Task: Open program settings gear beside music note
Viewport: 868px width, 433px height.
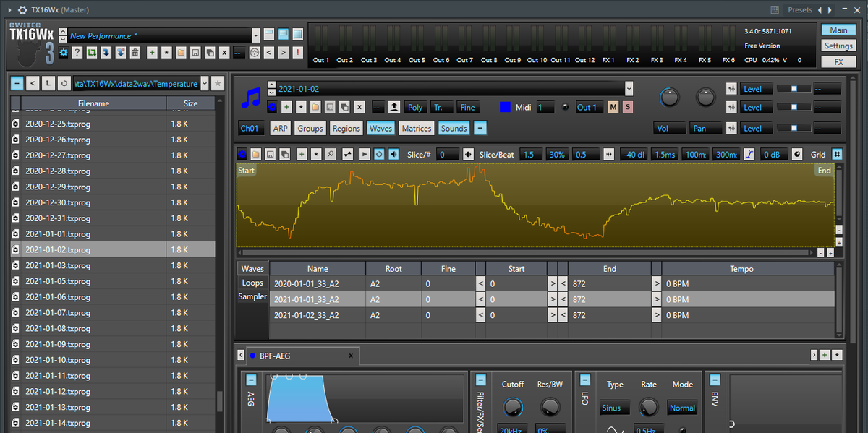Action: [x=272, y=107]
